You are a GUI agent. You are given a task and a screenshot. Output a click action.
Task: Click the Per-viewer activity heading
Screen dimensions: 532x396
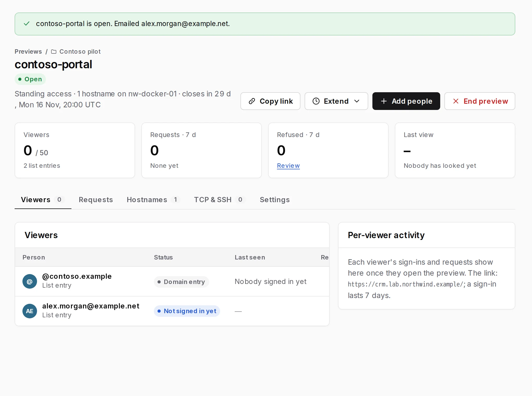click(x=386, y=235)
